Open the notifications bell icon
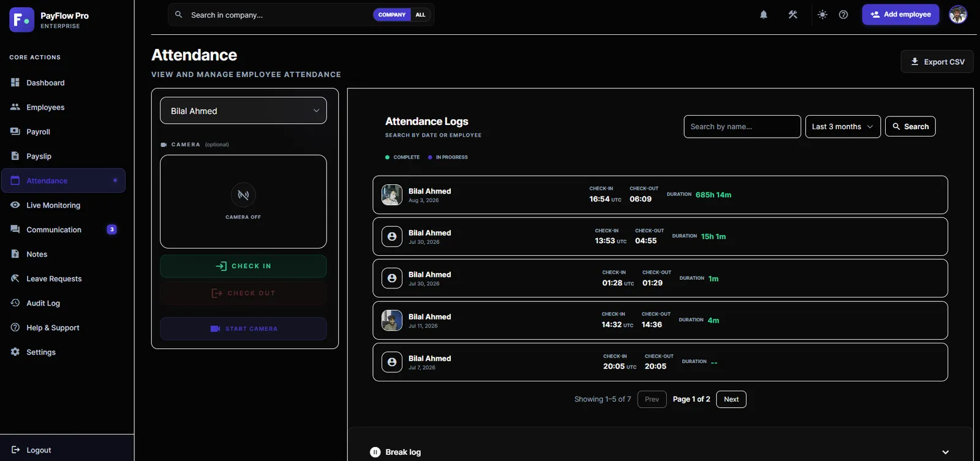Screen dimensions: 980x461 point(764,15)
